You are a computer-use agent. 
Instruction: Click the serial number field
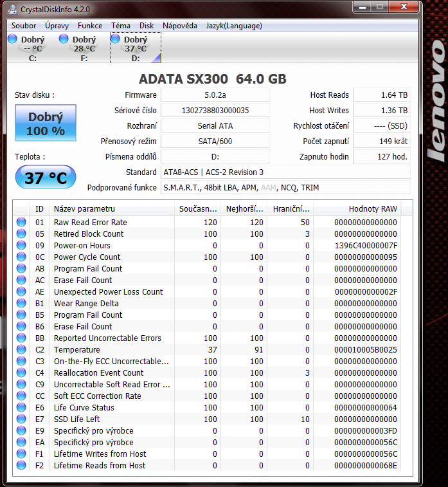click(x=215, y=111)
